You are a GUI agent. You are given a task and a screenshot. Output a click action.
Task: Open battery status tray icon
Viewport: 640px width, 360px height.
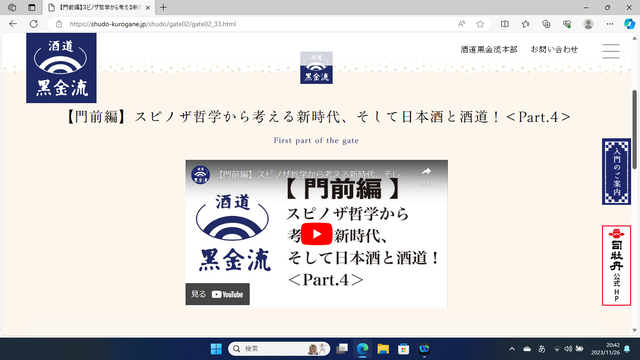point(580,349)
